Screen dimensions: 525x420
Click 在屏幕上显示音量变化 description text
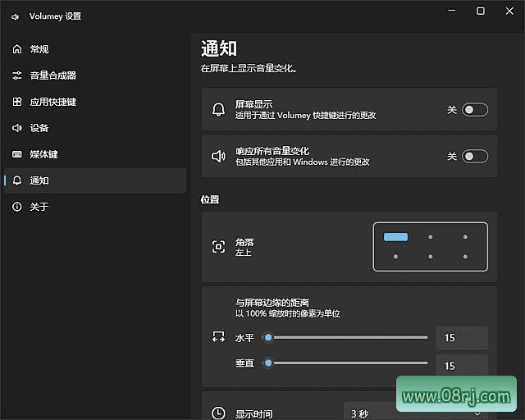coord(248,68)
